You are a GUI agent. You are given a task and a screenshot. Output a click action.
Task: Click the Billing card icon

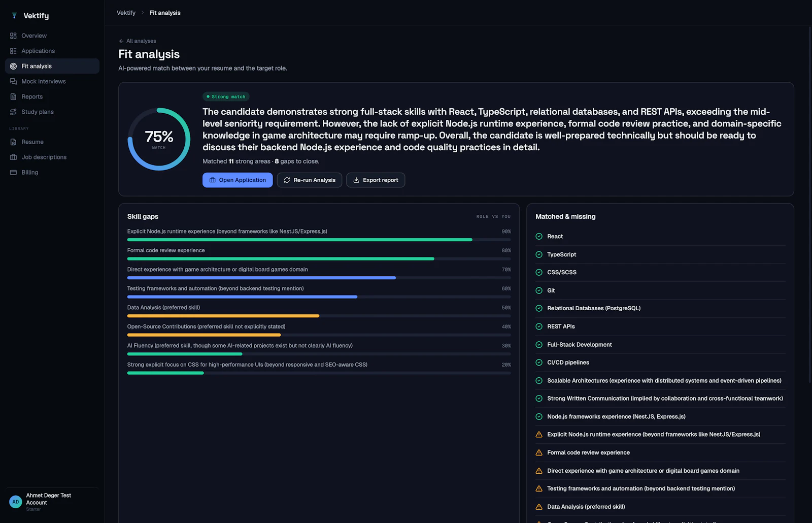tap(13, 172)
